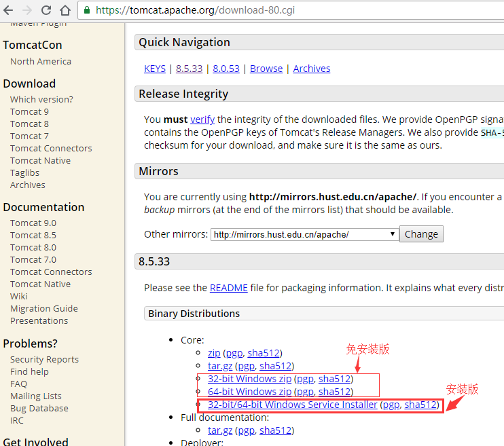Open Tomcat Connectors under Download

[51, 149]
